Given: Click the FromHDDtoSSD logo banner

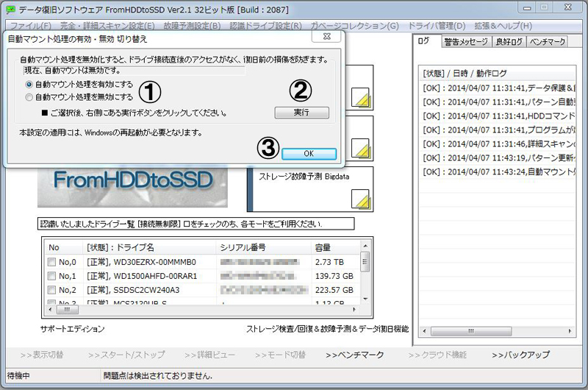Looking at the screenshot, I should [132, 186].
